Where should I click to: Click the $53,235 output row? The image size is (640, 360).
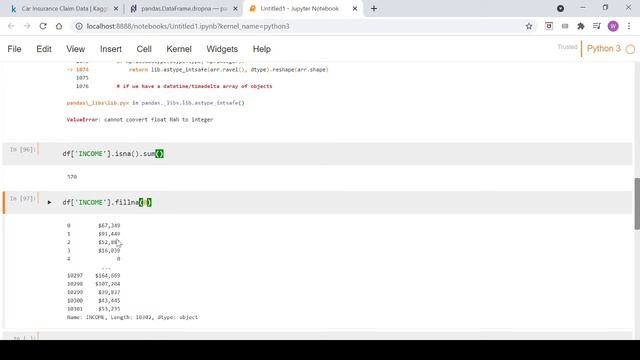click(x=93, y=309)
